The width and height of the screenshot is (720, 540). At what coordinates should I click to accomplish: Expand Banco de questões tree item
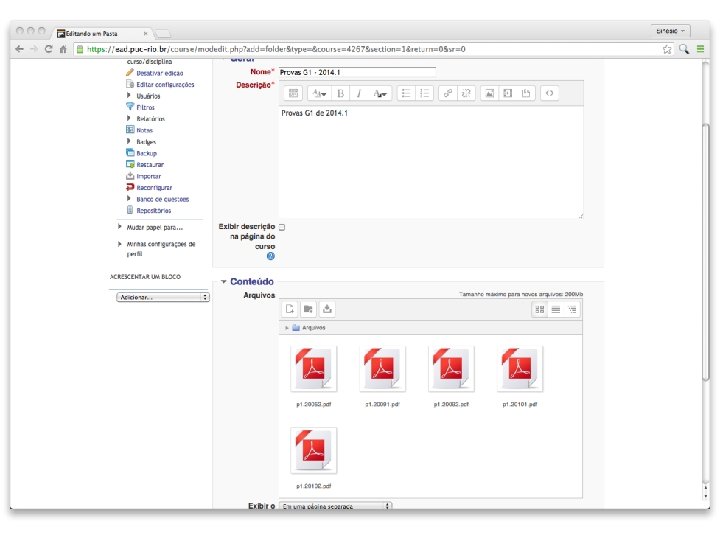(129, 198)
